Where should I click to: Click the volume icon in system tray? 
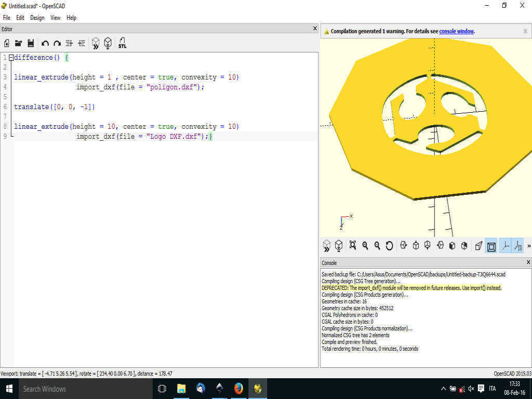pos(471,389)
